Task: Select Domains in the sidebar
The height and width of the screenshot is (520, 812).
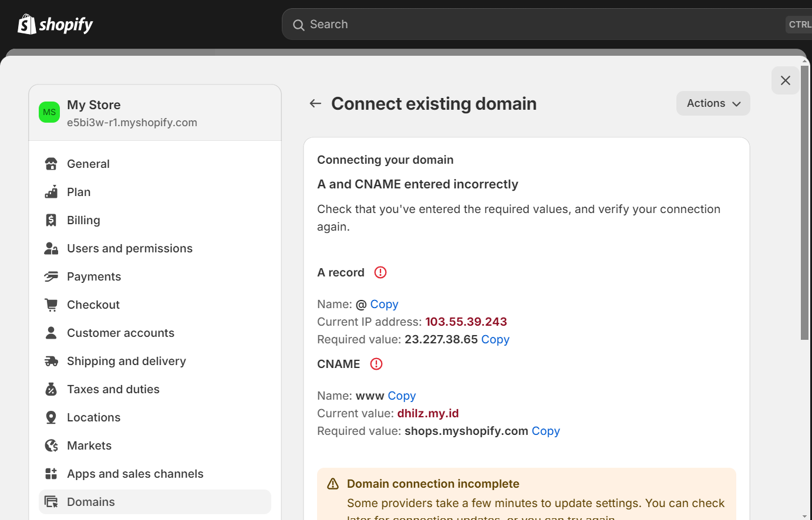Action: point(155,502)
